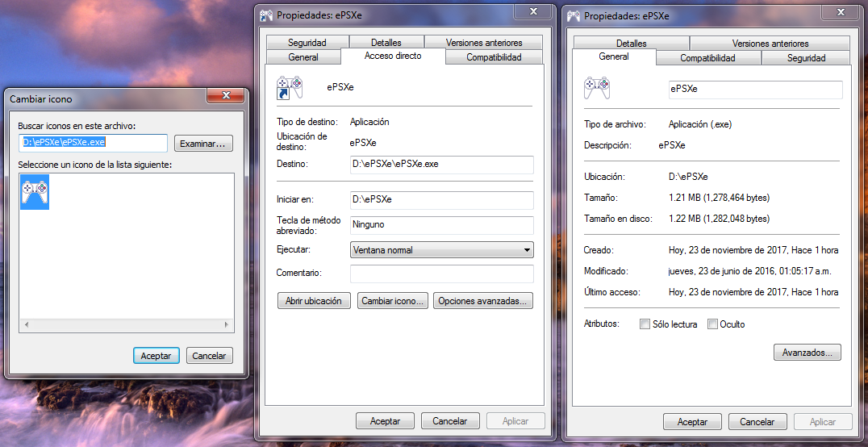Click icon list horizontal scrollbar right arrow
868x447 pixels.
pos(226,325)
